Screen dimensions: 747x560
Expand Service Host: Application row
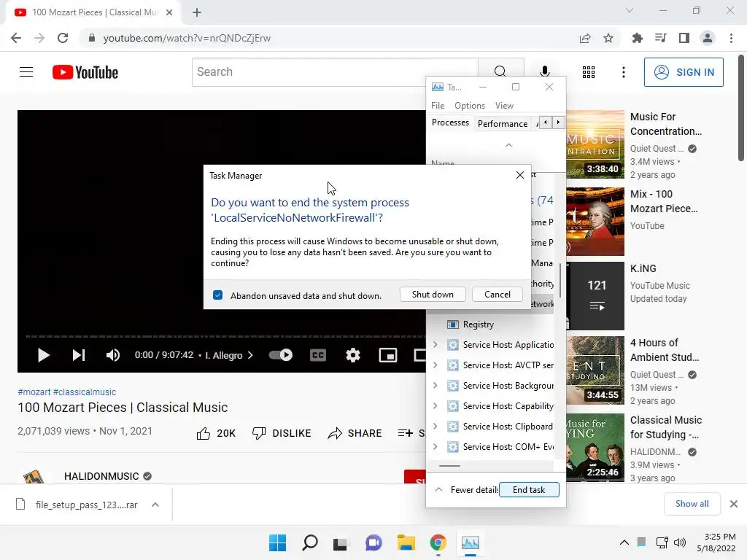click(x=435, y=345)
